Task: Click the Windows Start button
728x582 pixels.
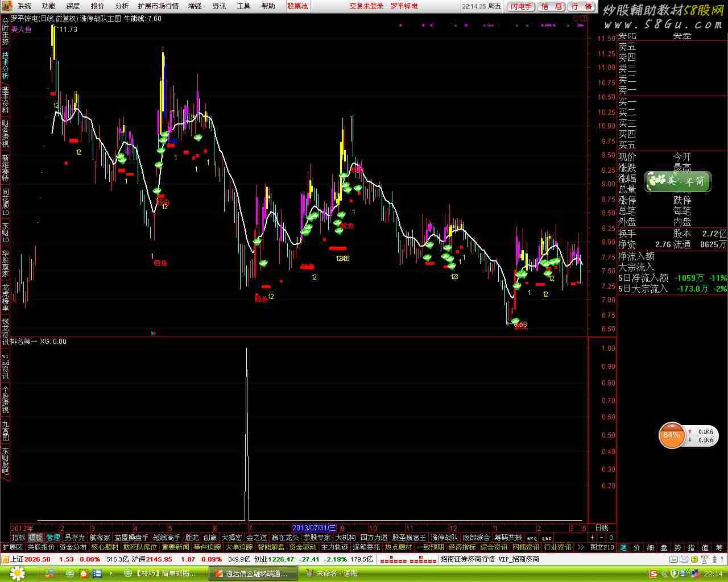Action: click(11, 573)
